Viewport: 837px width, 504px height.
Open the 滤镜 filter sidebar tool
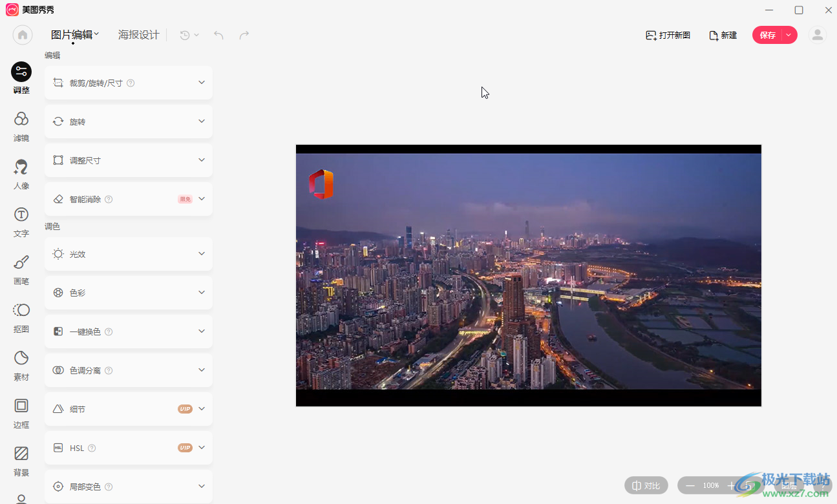[x=21, y=126]
